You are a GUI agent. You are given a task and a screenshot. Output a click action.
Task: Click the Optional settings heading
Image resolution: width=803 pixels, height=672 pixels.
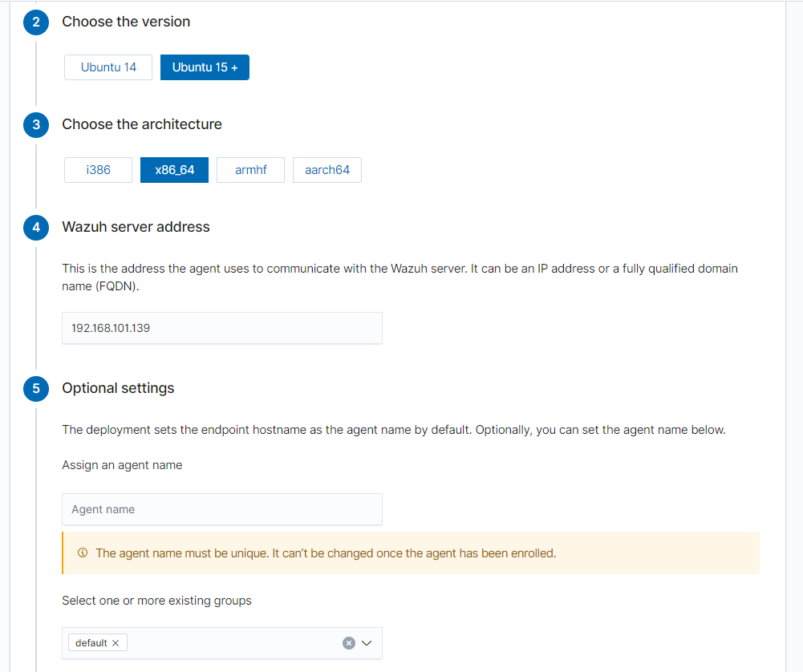pyautogui.click(x=118, y=388)
